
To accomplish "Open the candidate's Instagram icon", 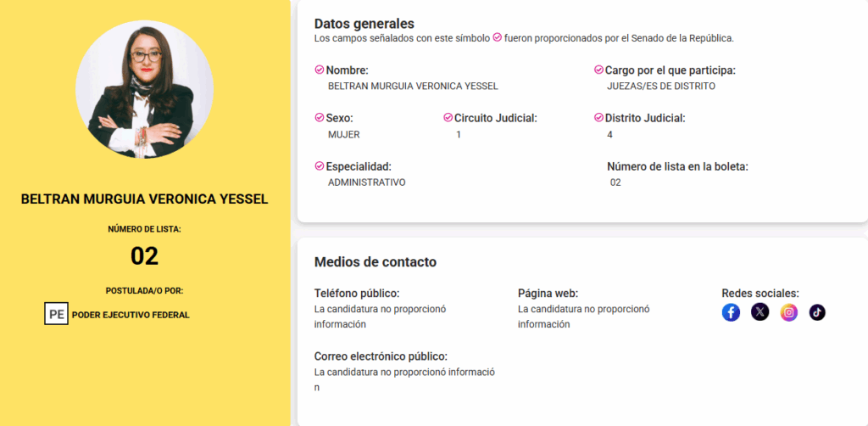I will [789, 312].
